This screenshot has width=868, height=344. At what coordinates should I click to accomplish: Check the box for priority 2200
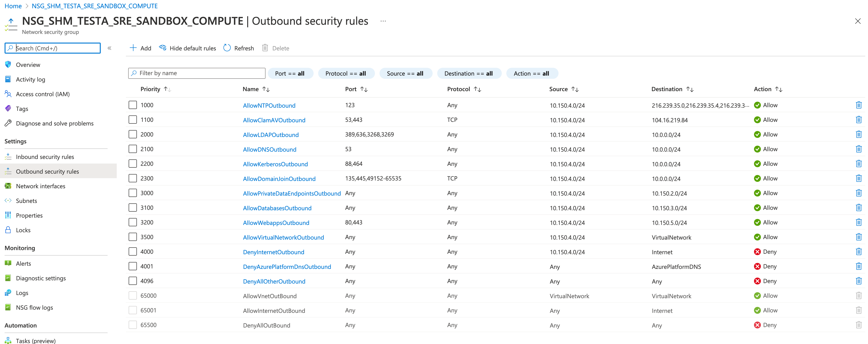pyautogui.click(x=133, y=164)
